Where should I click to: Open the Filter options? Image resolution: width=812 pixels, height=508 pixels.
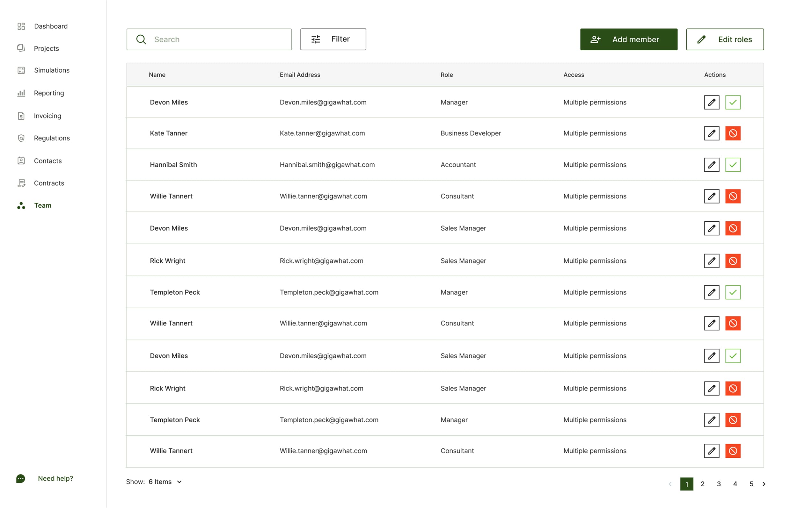click(x=333, y=39)
